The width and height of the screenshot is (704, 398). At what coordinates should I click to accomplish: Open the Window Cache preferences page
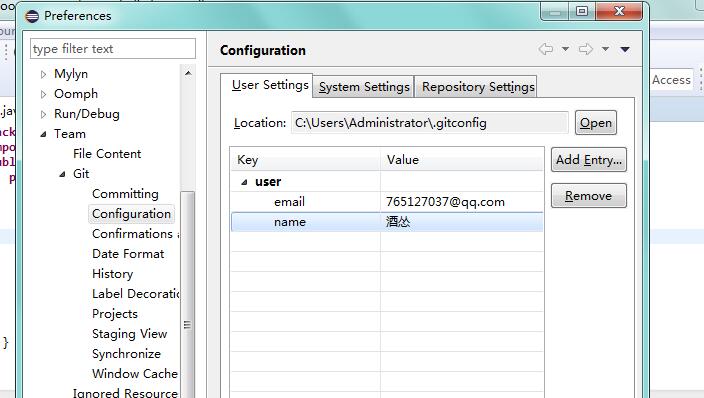(x=135, y=374)
